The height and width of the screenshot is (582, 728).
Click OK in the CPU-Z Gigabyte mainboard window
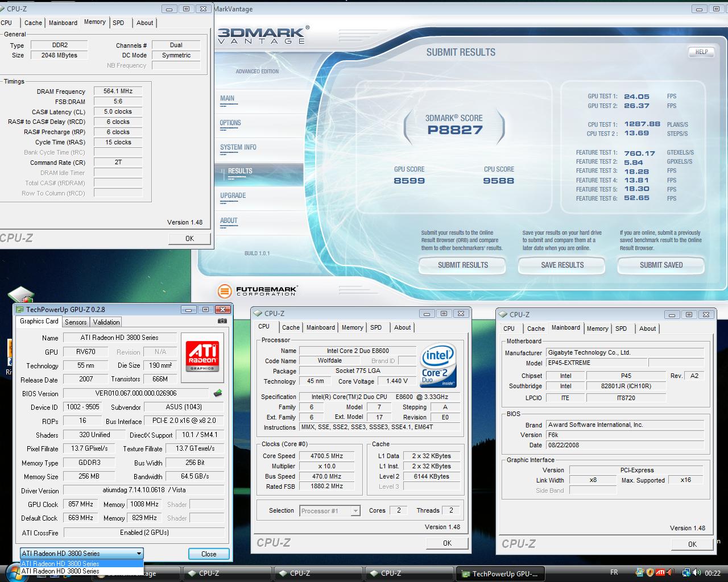pyautogui.click(x=692, y=544)
